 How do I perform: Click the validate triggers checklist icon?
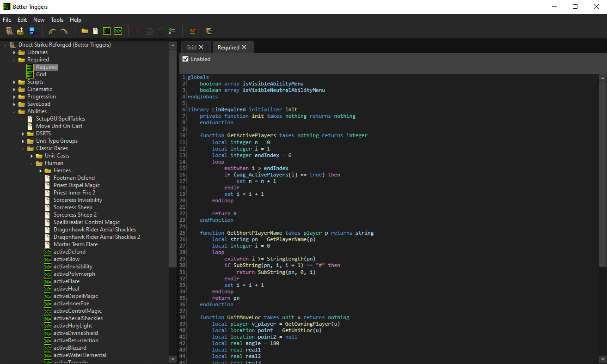172,31
